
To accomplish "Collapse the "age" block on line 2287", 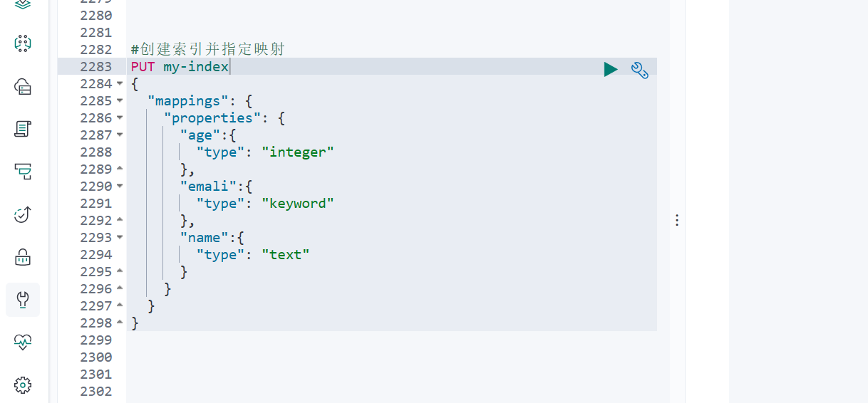I will pos(120,135).
